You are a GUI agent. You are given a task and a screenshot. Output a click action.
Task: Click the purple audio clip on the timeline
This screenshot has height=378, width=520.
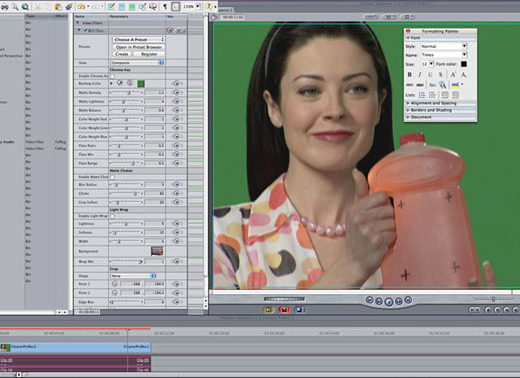(x=75, y=363)
